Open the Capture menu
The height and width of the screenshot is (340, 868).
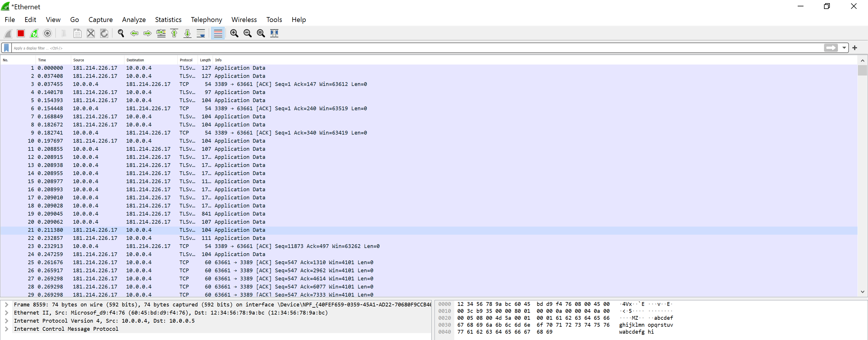point(100,20)
